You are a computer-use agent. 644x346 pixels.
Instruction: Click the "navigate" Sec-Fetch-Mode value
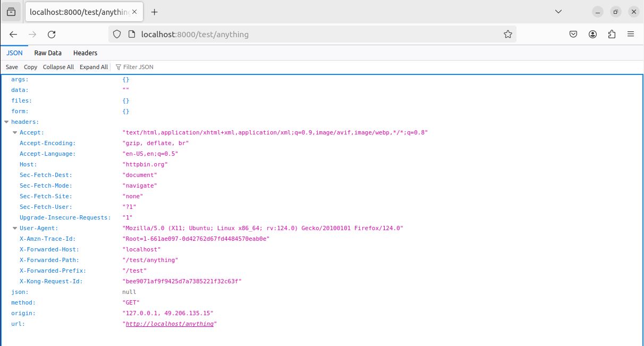[140, 185]
